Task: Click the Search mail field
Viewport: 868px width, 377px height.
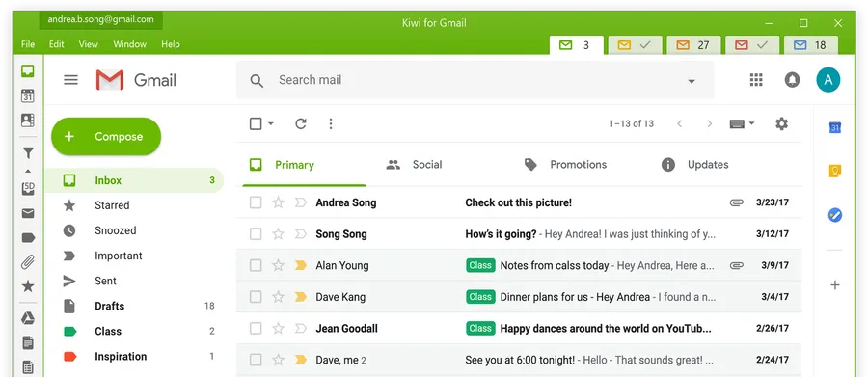Action: click(475, 80)
